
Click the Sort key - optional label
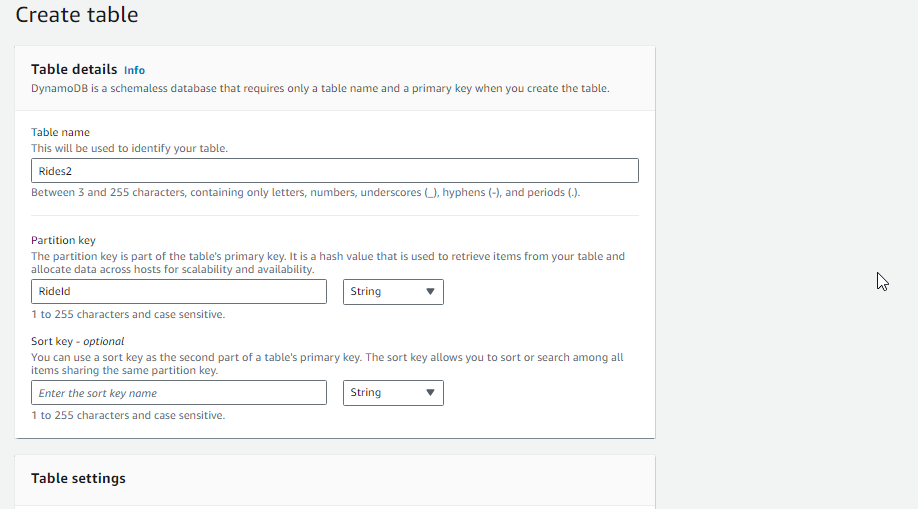tap(78, 341)
